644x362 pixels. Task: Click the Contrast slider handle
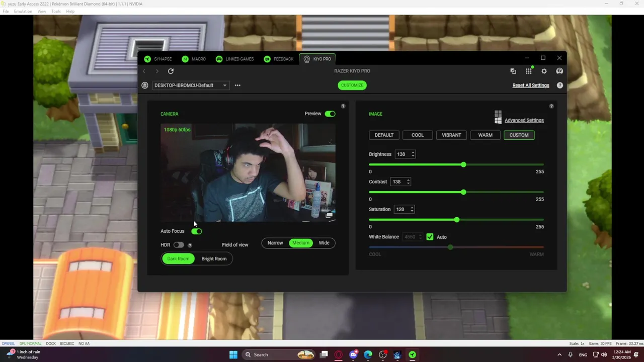point(463,192)
